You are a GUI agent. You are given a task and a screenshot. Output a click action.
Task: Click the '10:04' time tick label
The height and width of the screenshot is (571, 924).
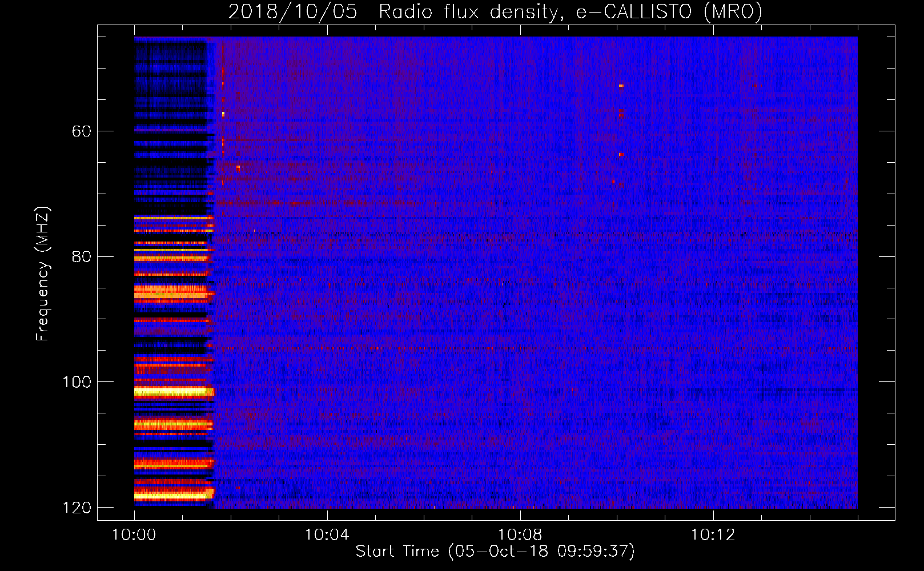327,535
